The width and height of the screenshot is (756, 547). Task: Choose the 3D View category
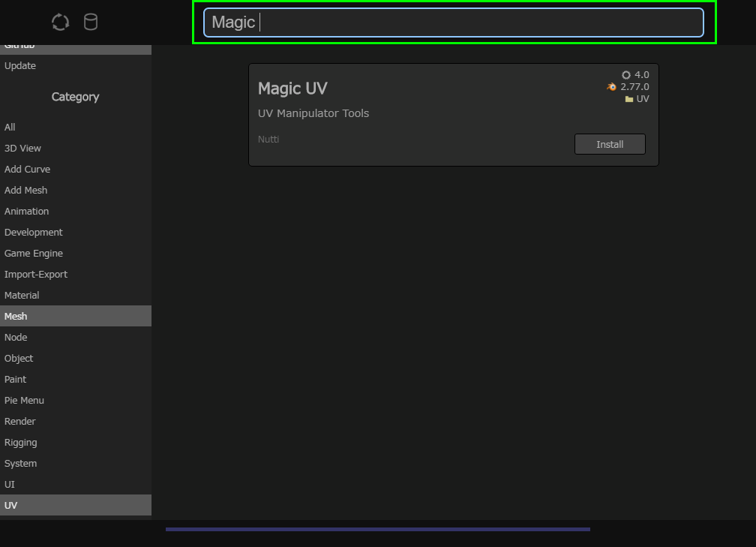coord(76,148)
